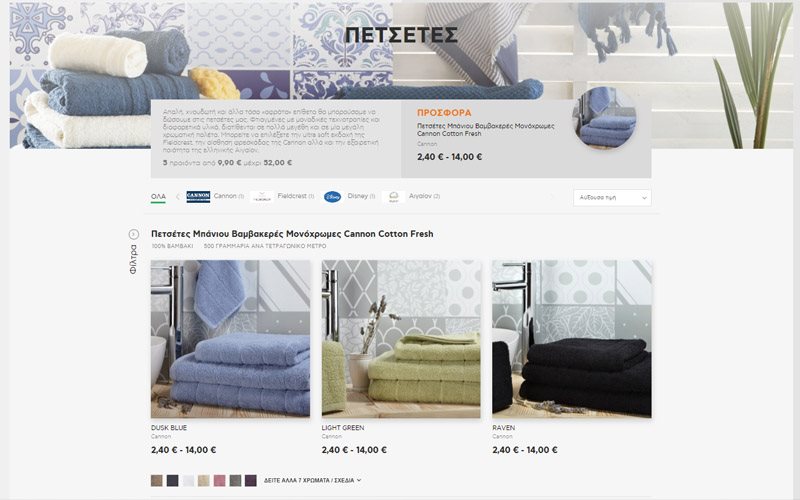
Task: Click the round offer product image
Action: pos(605,119)
